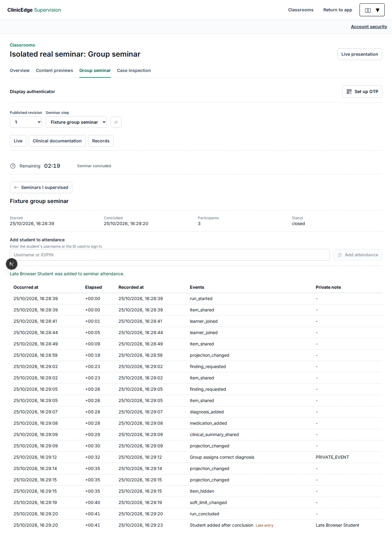Click the Late Browser Student private note cell
The image size is (392, 538).
(337, 525)
